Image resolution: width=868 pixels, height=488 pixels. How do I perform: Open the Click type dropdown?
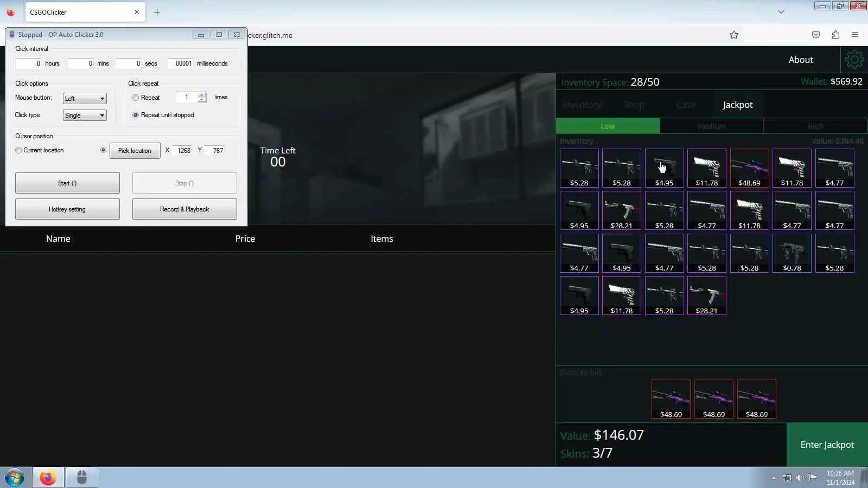click(x=85, y=115)
